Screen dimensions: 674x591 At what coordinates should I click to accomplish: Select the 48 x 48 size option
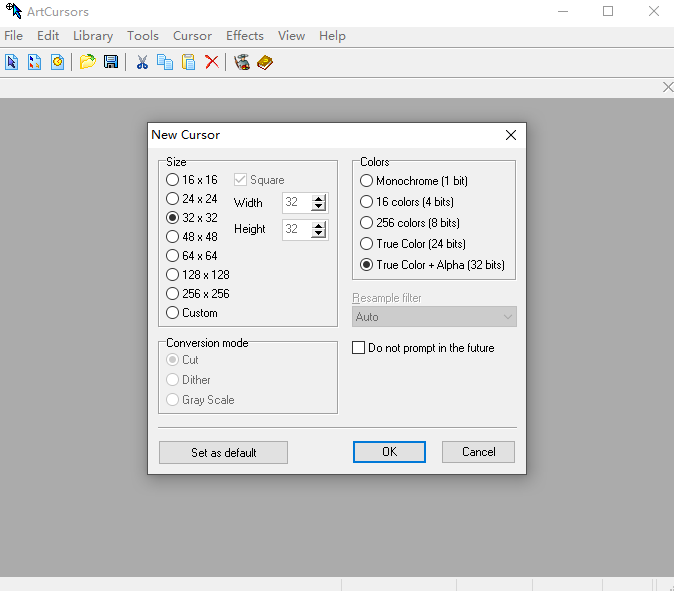click(173, 237)
